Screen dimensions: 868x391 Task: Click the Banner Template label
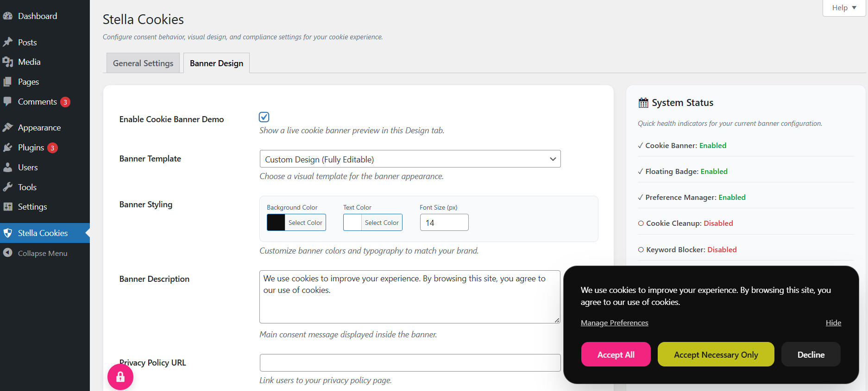(150, 159)
